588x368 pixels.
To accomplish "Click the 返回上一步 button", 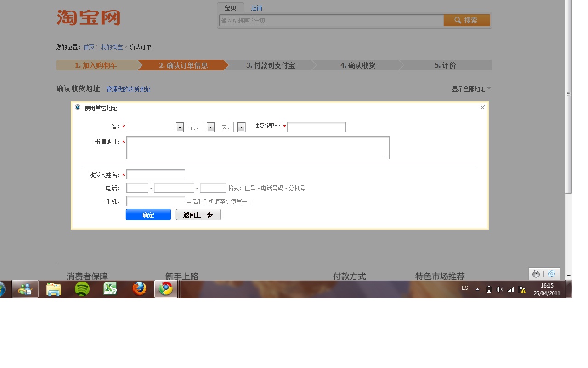I will (198, 215).
